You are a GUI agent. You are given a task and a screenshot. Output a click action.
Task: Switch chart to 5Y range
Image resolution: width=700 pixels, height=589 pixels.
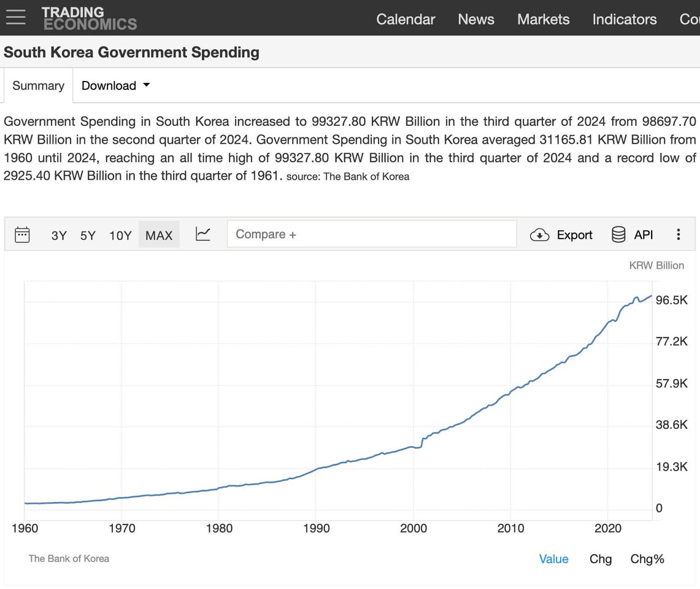[88, 235]
